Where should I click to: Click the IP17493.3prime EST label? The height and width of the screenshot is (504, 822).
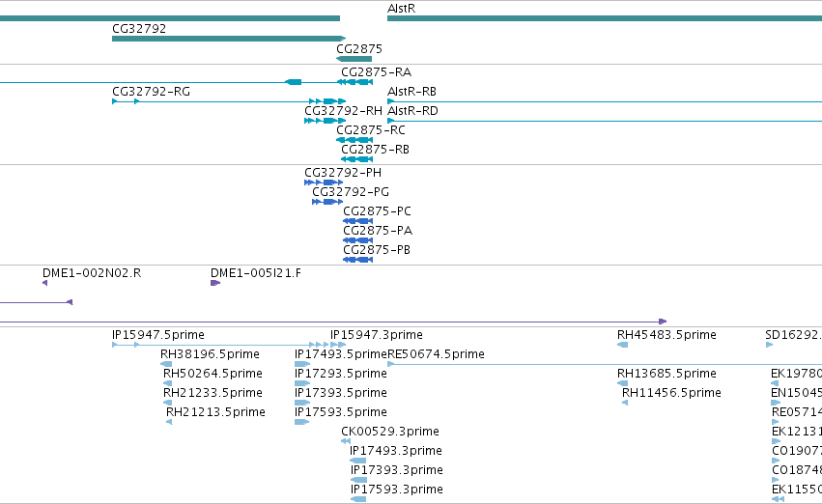tap(396, 452)
